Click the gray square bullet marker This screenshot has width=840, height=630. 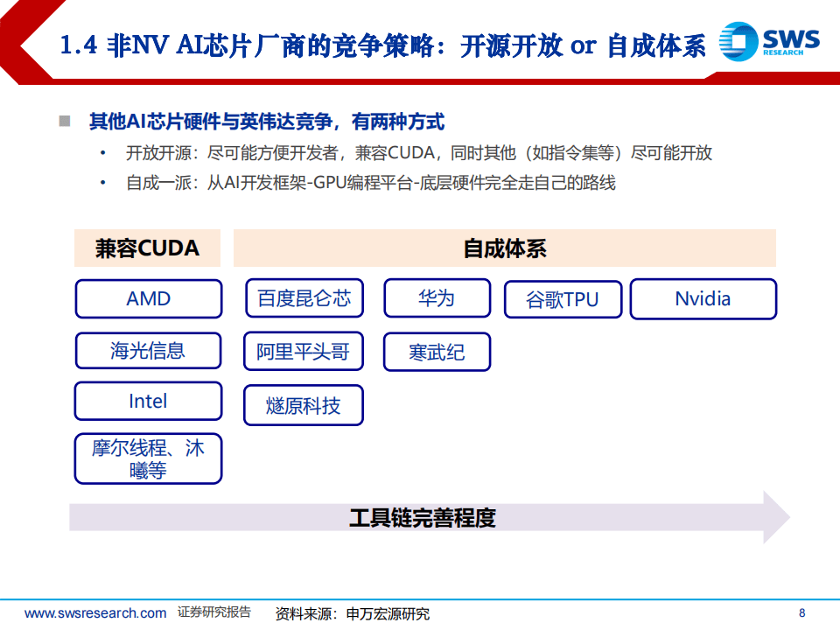tap(65, 121)
